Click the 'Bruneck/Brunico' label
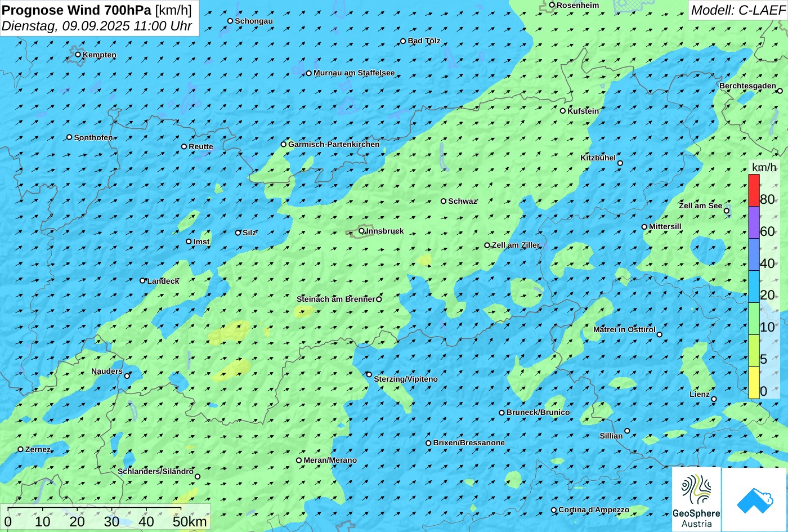The image size is (788, 532). click(538, 412)
